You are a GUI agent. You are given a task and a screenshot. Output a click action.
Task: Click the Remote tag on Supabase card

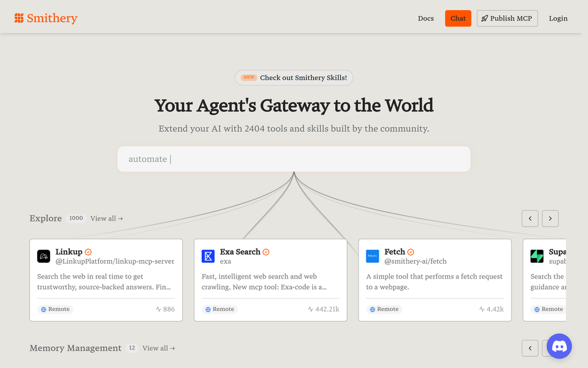point(548,309)
